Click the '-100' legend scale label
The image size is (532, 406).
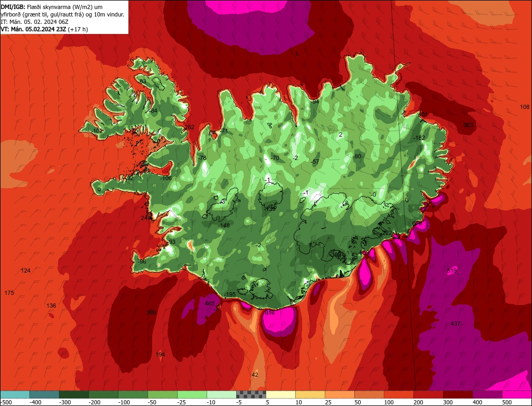point(124,402)
